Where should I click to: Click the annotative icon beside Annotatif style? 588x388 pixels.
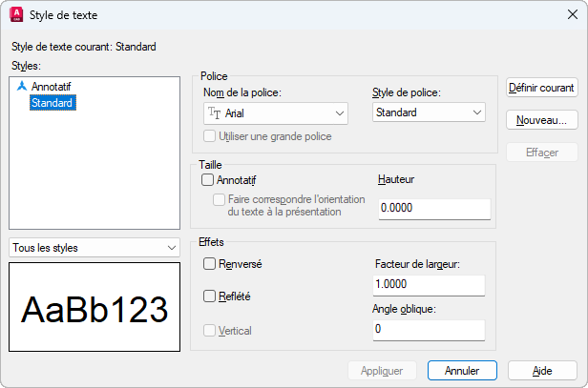(23, 86)
